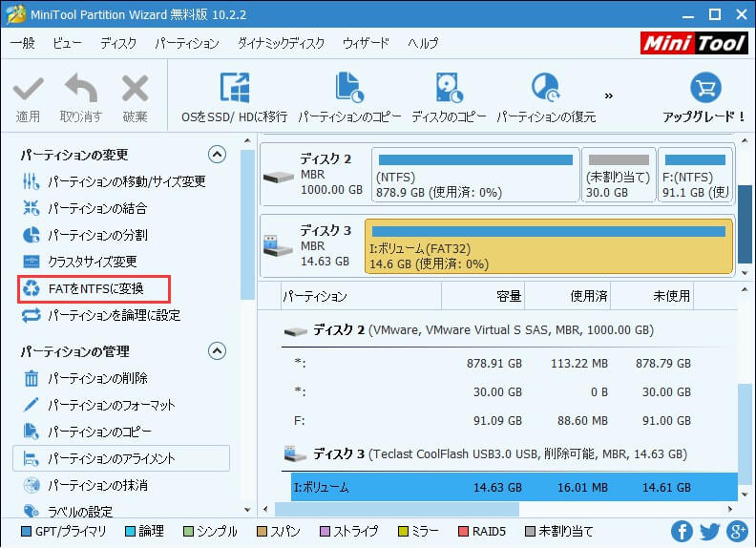
Task: Collapse the パーティションの管理 section
Action: pyautogui.click(x=217, y=350)
